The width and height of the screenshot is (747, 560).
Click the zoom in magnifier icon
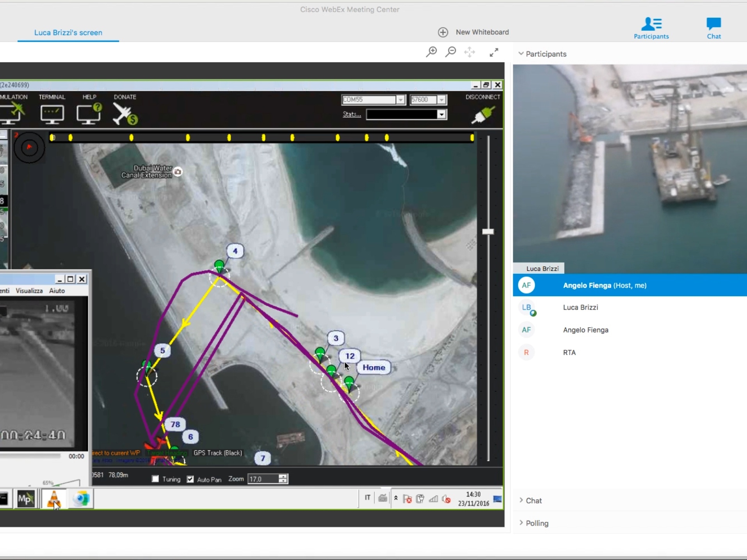click(x=431, y=52)
